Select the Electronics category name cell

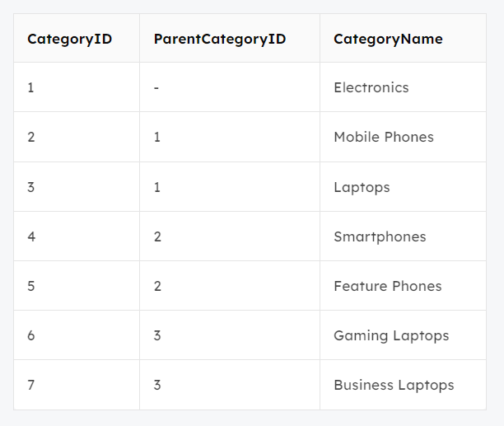[x=371, y=87]
